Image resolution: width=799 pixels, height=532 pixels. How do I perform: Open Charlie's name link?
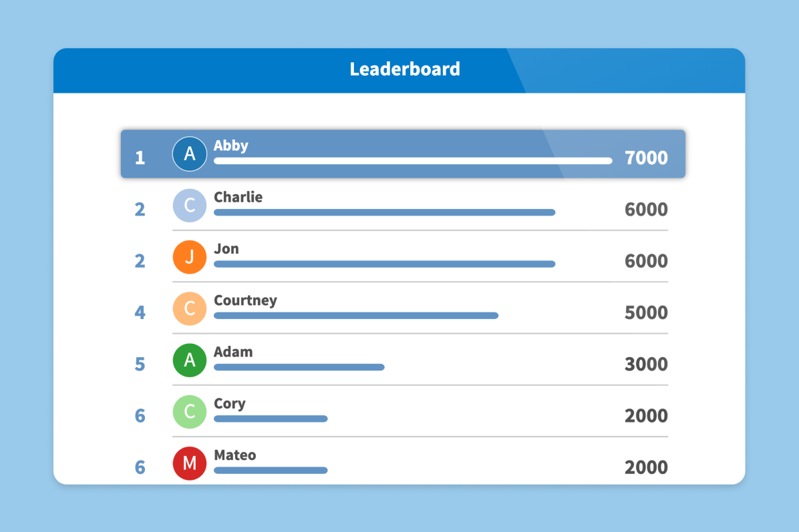[x=238, y=198]
